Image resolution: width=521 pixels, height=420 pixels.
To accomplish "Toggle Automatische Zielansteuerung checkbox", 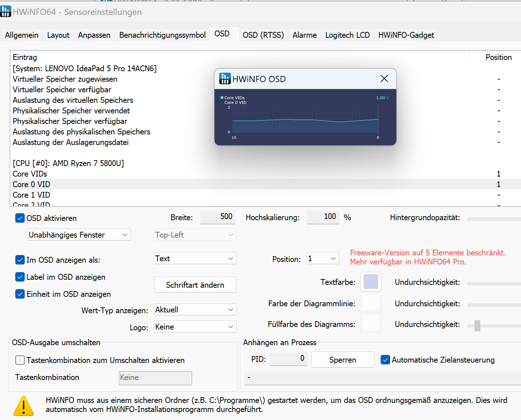I will point(385,360).
